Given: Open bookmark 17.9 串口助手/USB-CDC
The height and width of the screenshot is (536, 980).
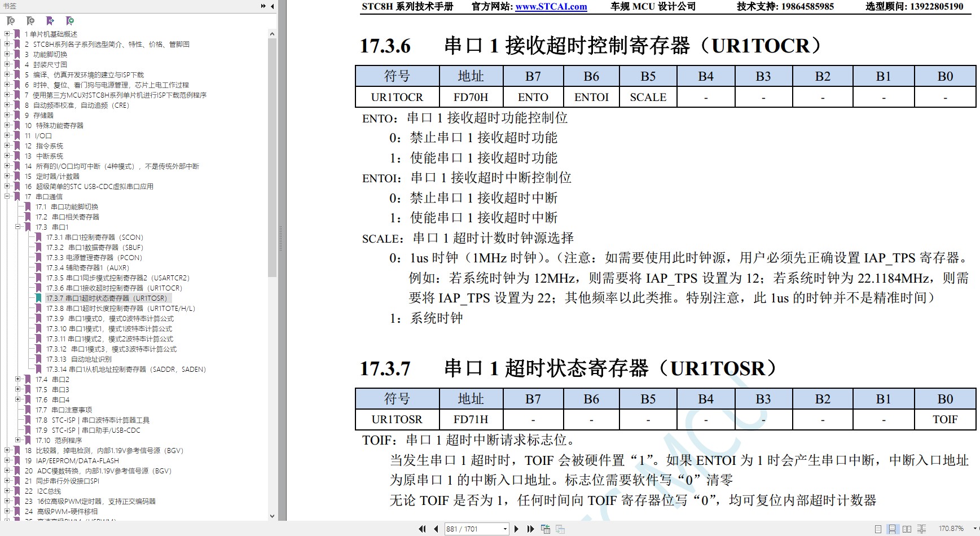Looking at the screenshot, I should point(88,430).
